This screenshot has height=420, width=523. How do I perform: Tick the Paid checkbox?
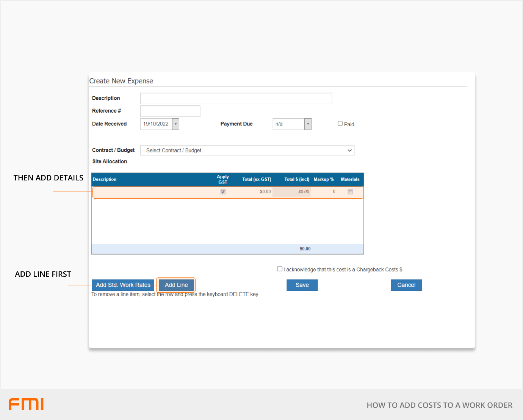click(x=340, y=124)
